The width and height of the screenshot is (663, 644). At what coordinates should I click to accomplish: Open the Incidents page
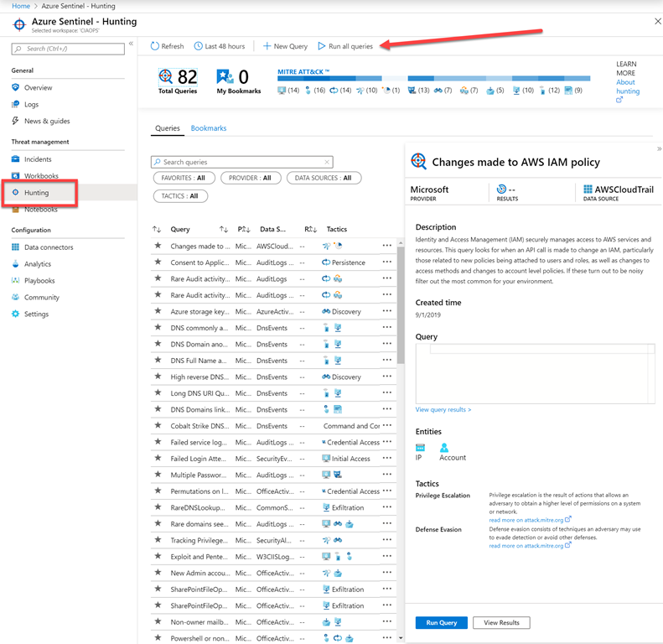(x=38, y=159)
